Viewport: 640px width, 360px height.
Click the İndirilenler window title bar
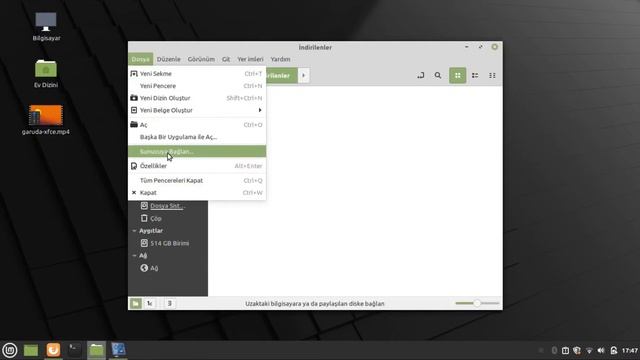(315, 47)
